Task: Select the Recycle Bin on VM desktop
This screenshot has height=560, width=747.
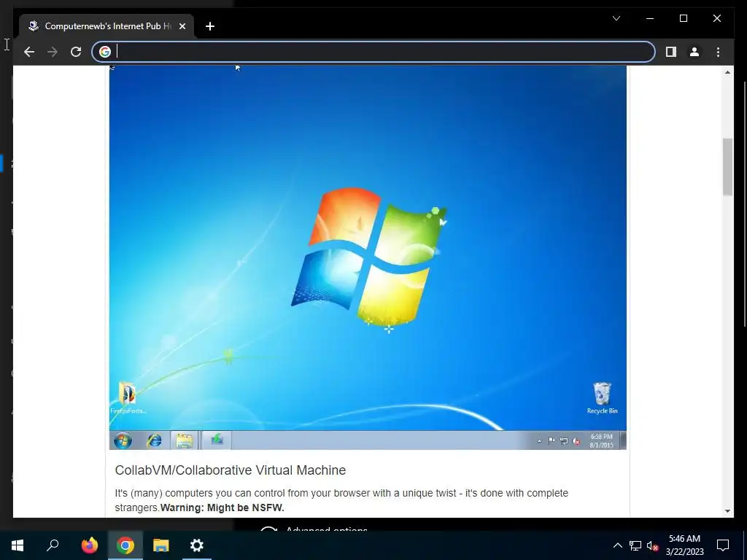Action: [602, 398]
